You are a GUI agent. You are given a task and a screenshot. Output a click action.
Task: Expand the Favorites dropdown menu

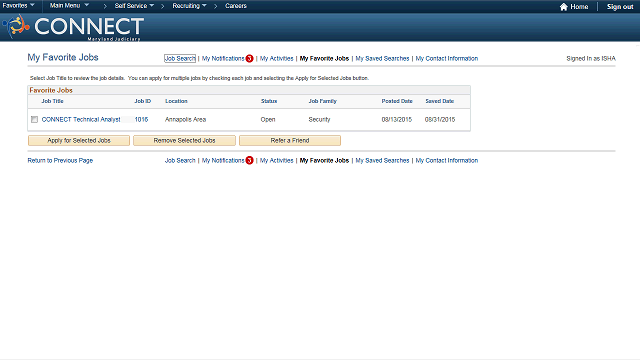18,6
